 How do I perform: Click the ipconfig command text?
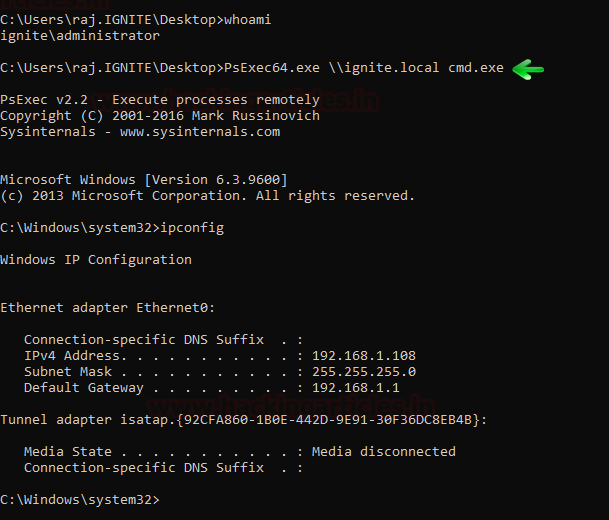191,228
